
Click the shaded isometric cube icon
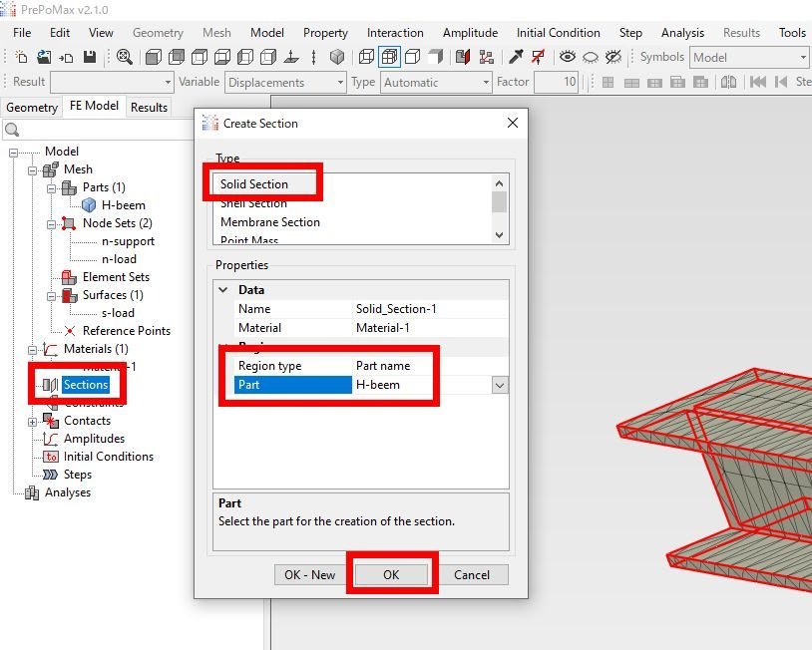337,57
